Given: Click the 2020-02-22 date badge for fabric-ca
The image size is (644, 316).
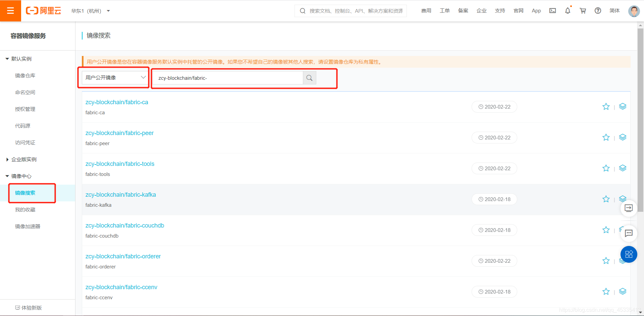Looking at the screenshot, I should 494,107.
